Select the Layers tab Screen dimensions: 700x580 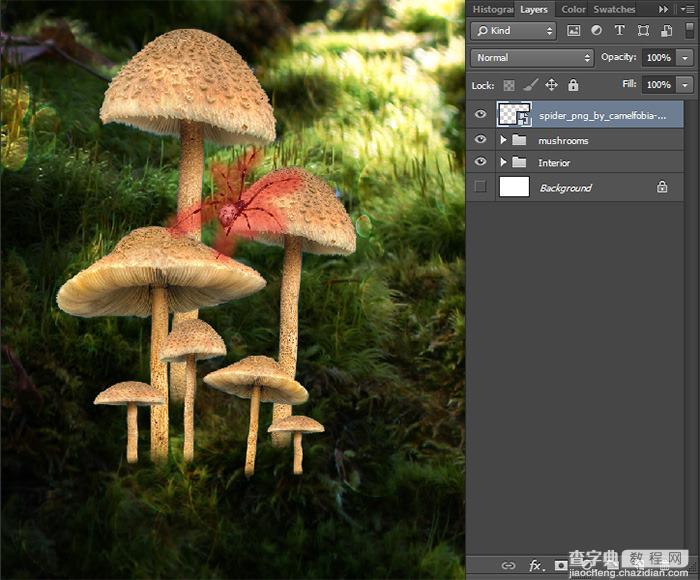534,9
